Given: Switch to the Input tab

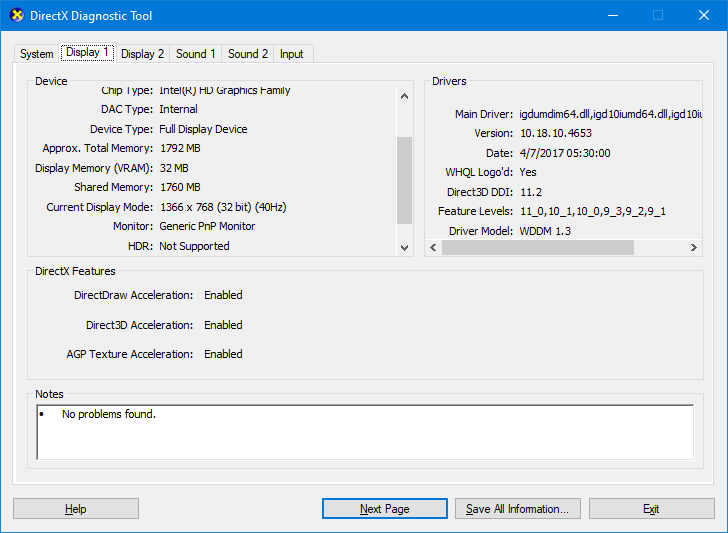Looking at the screenshot, I should (291, 54).
